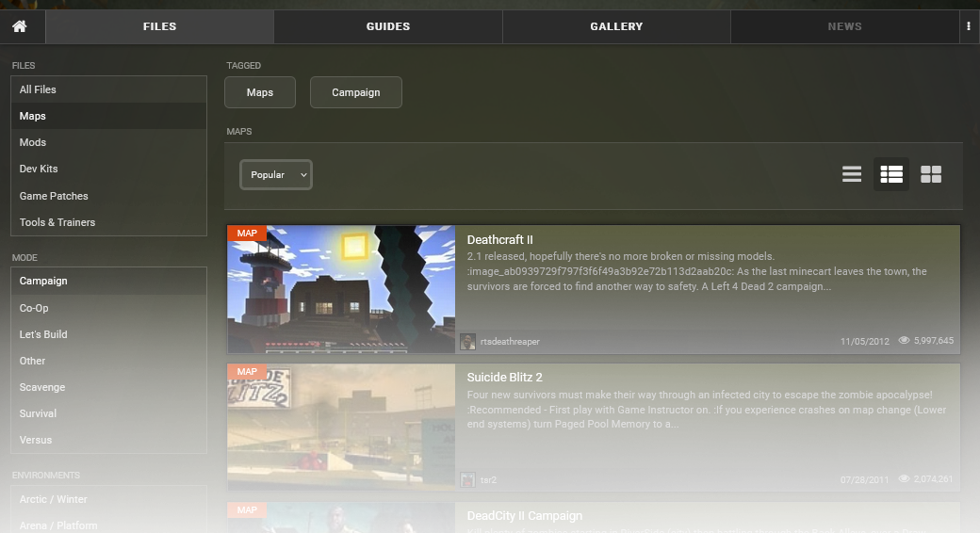
Task: Click the Deathcraft II thumbnail image
Action: 341,289
